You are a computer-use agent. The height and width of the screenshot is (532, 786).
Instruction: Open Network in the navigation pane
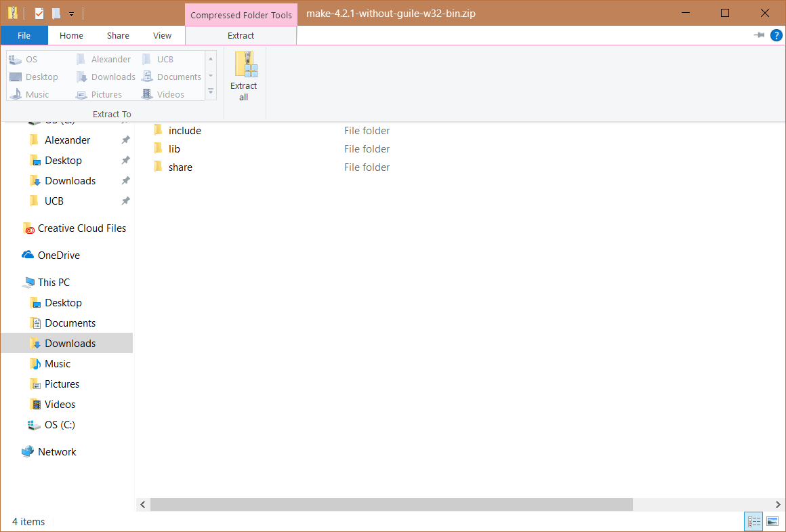pos(57,452)
